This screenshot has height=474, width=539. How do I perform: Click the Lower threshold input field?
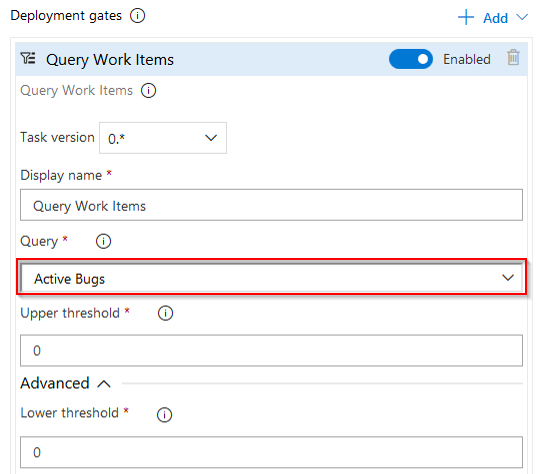point(271,452)
